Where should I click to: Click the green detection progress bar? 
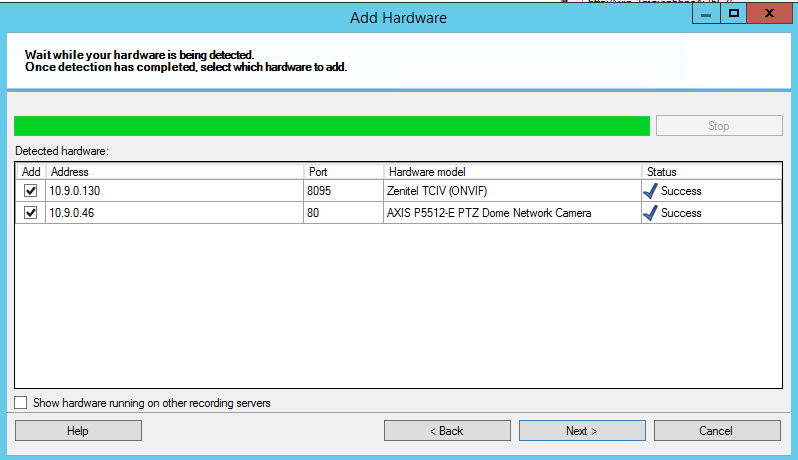click(332, 126)
